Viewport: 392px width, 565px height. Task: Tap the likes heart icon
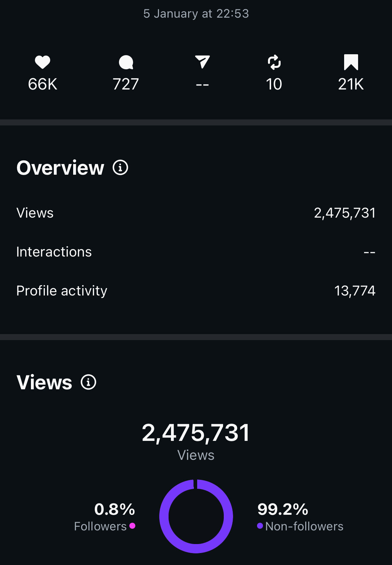(43, 62)
